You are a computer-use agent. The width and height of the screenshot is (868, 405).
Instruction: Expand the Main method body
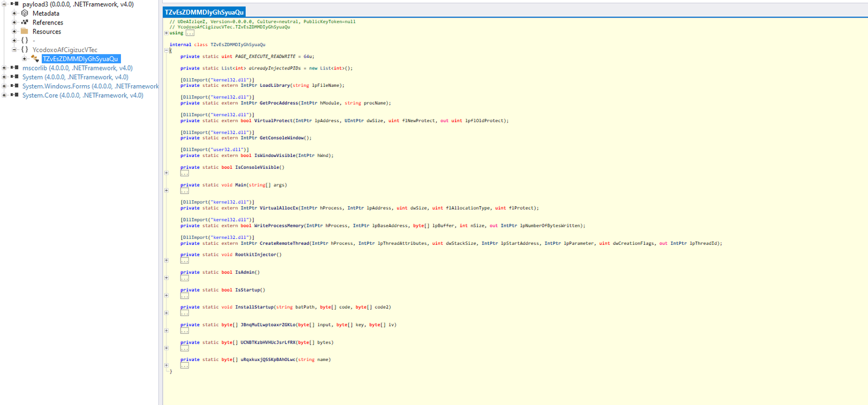[x=167, y=191]
